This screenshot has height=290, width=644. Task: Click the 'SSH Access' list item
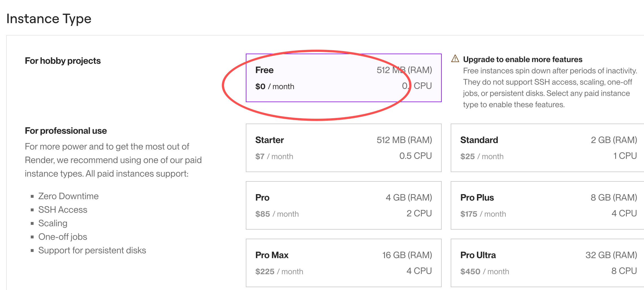[63, 210]
